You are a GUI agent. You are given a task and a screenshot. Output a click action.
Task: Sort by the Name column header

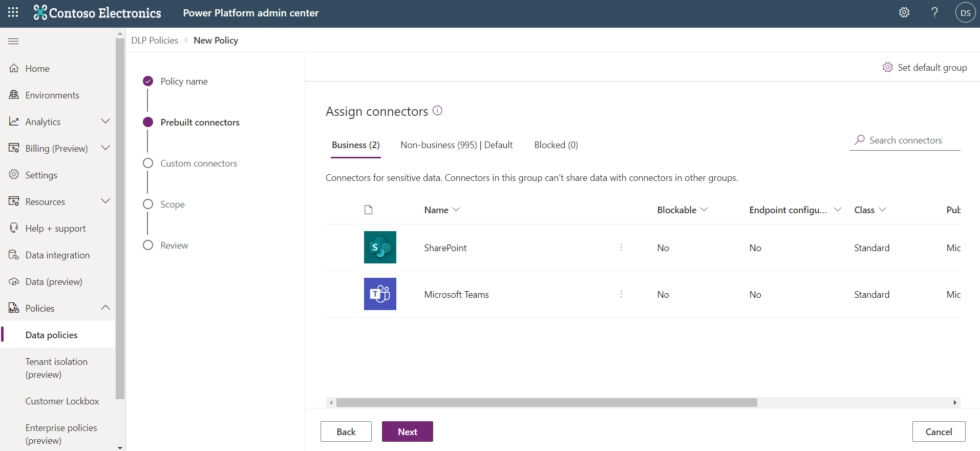(442, 210)
